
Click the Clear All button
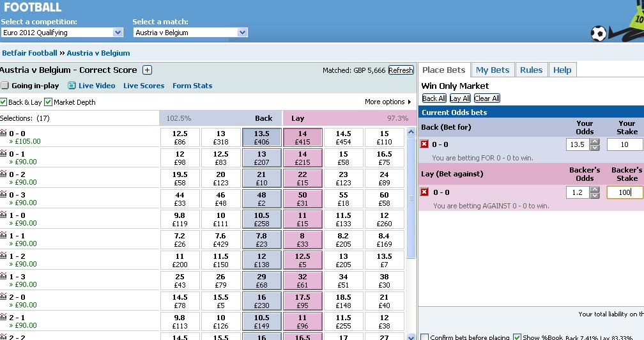487,98
